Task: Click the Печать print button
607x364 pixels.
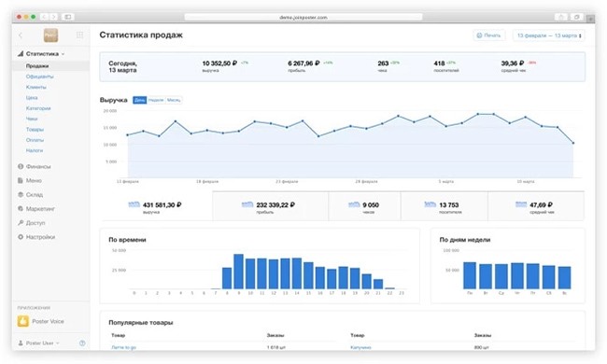Action: pyautogui.click(x=489, y=35)
